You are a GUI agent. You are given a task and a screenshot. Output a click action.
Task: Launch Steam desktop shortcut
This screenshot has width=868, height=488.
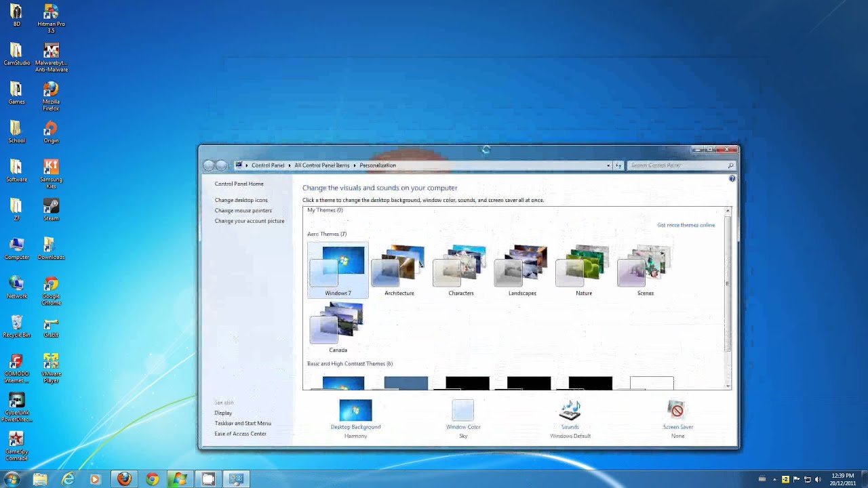[51, 210]
